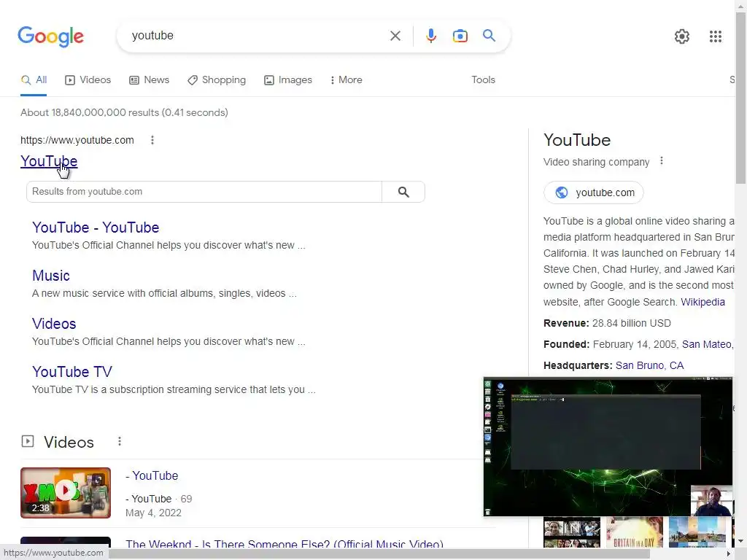Screen dimensions: 747x560
Task: Click the Results from youtube.com field
Action: (x=204, y=192)
